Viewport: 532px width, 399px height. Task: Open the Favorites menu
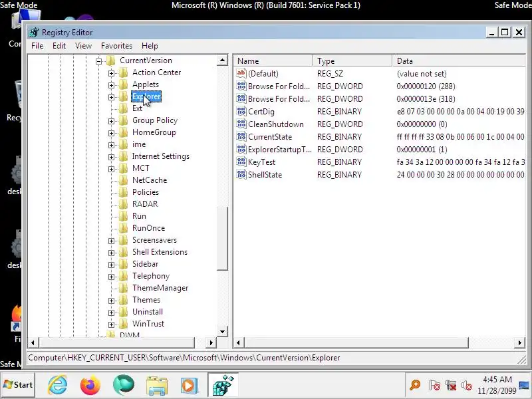click(116, 46)
